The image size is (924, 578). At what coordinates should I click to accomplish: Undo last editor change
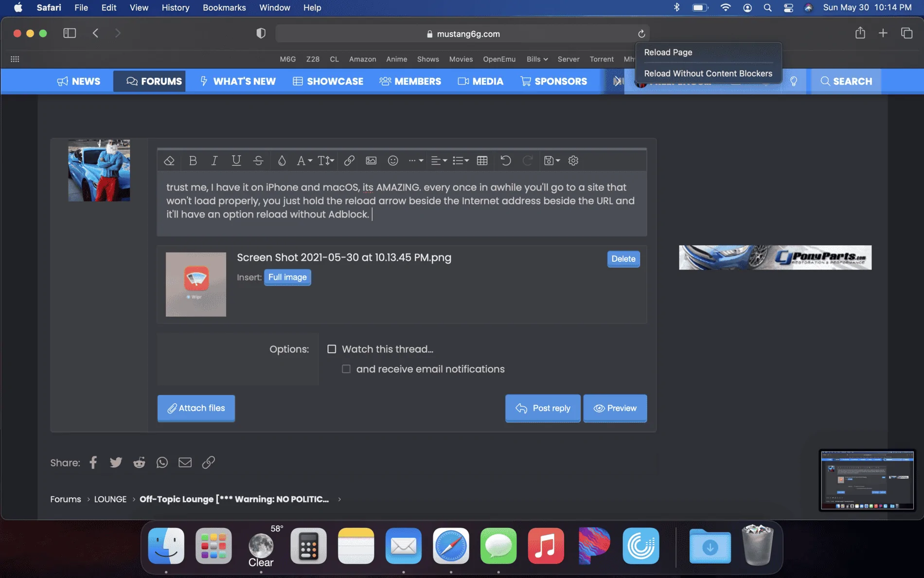(x=506, y=161)
